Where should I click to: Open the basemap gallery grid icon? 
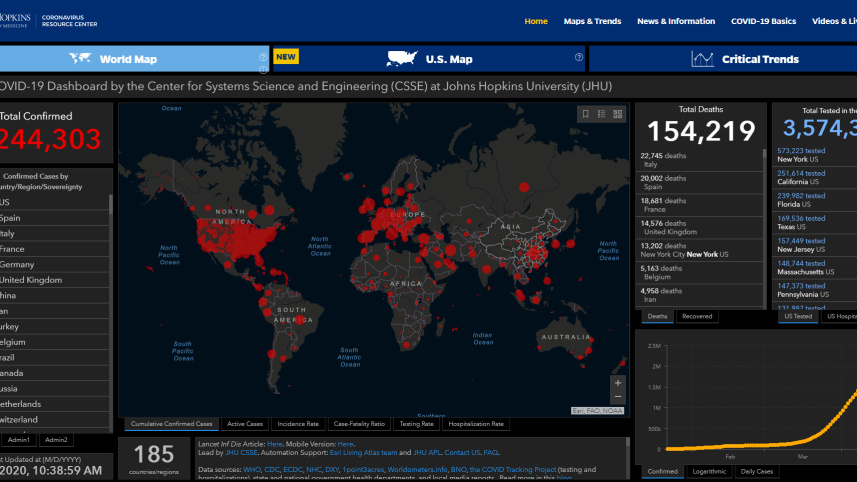(617, 114)
